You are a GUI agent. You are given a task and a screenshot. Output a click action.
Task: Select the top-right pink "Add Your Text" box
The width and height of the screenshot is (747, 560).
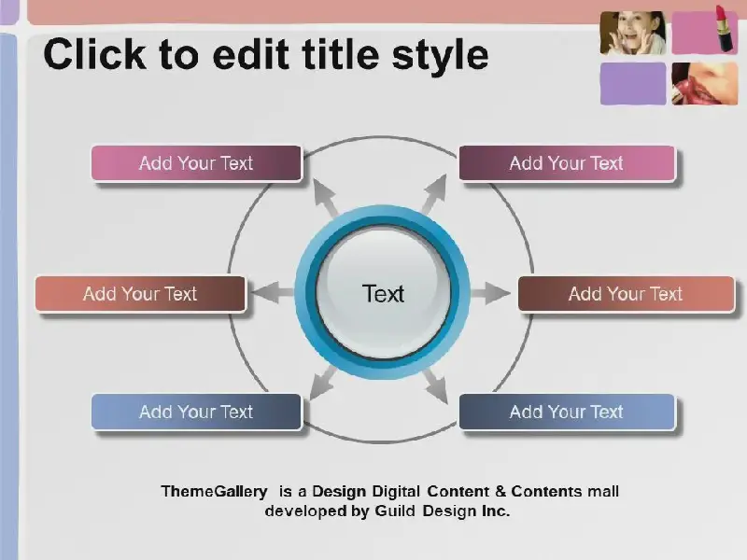coord(566,163)
